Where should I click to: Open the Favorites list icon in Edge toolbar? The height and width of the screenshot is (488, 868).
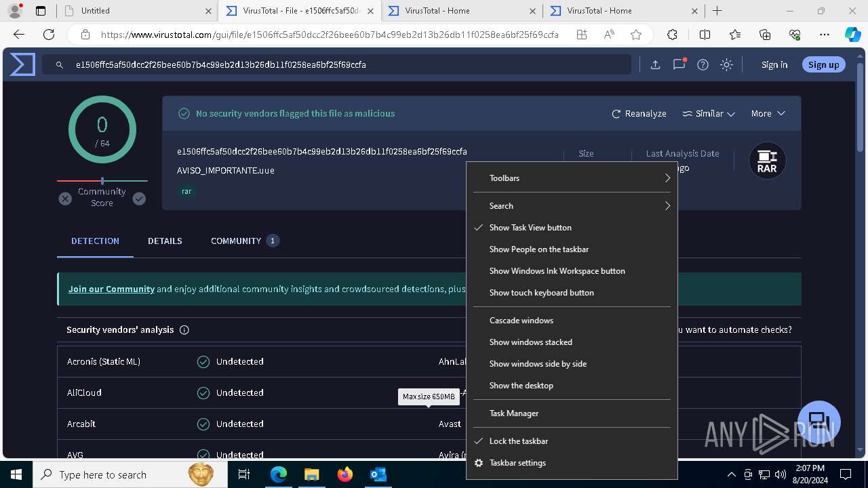pos(735,35)
